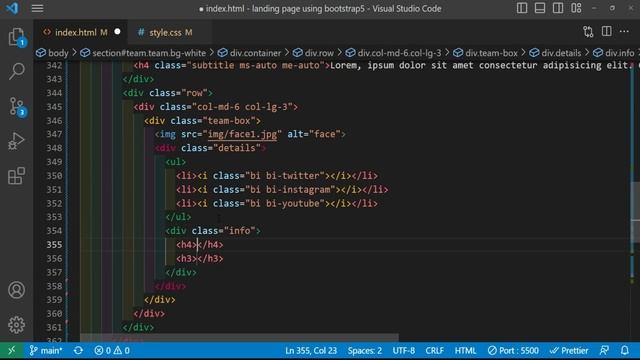
Task: Change indentation via Spaces: 2
Action: coord(364,351)
